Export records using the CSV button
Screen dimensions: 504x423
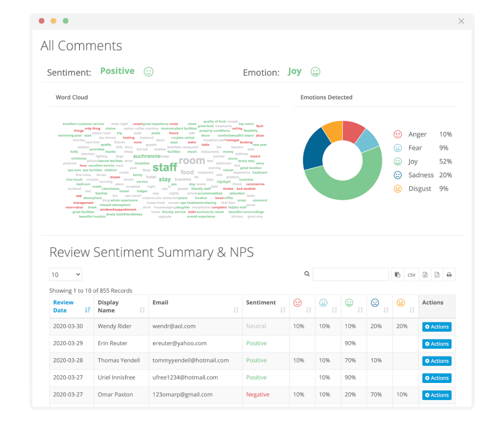pos(411,275)
